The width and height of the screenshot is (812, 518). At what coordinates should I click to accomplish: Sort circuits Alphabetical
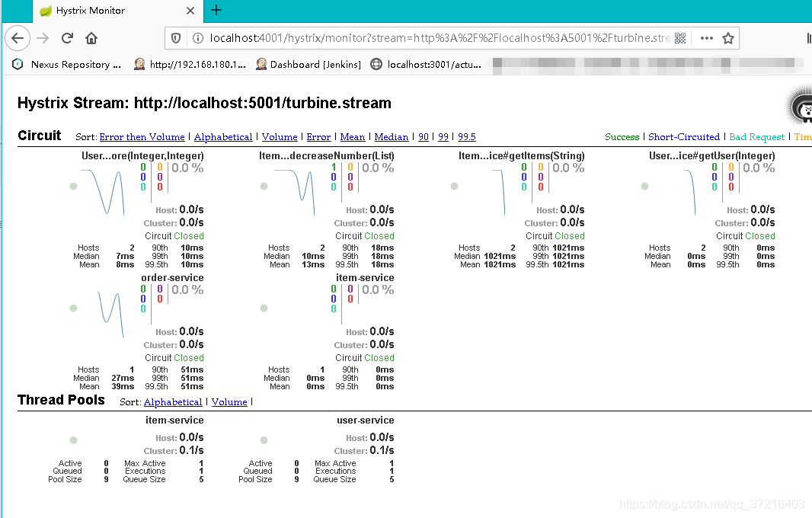(x=223, y=137)
